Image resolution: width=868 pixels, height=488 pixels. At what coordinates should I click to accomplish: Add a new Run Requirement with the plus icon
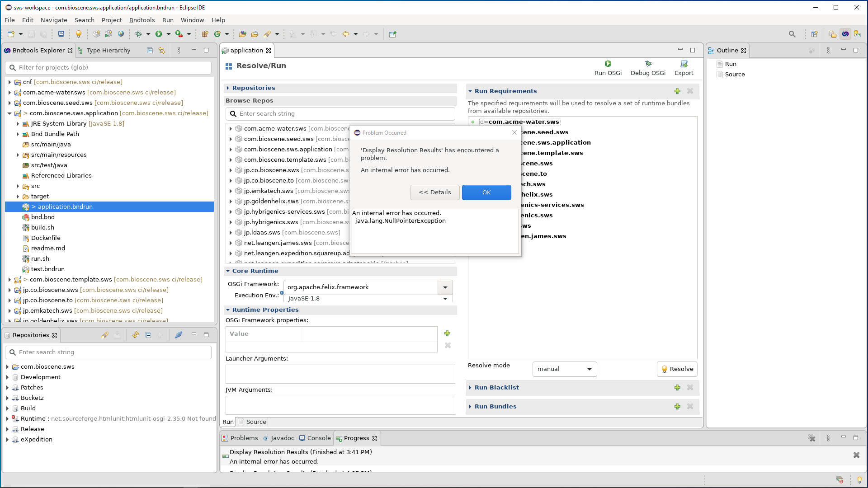tap(677, 91)
